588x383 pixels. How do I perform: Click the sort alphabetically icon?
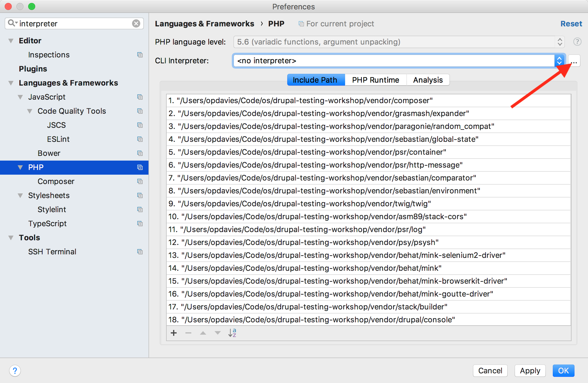(x=232, y=333)
